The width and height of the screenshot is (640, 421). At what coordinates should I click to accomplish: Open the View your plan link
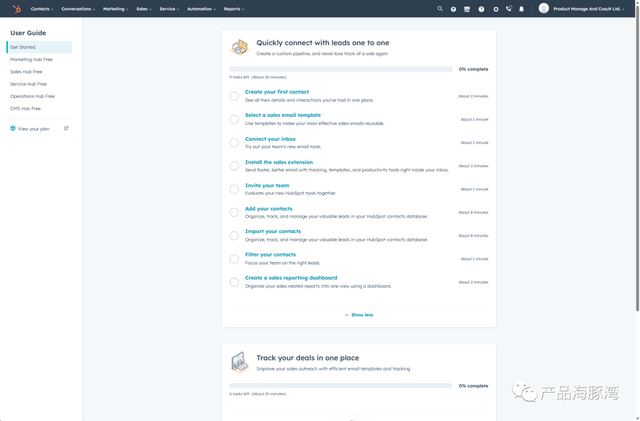pyautogui.click(x=34, y=129)
